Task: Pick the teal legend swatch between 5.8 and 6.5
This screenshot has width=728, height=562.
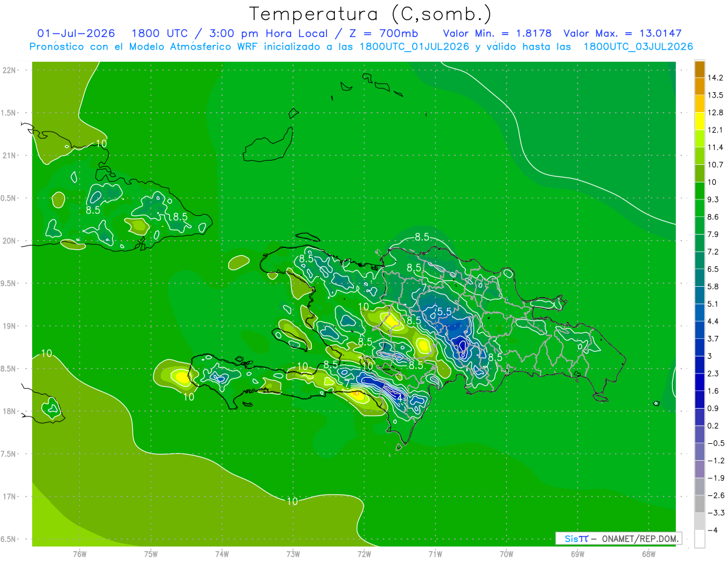Action: tap(699, 277)
